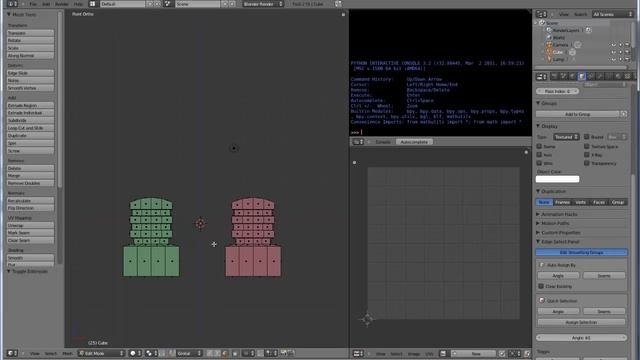
Task: Open the File menu
Action: (33, 4)
